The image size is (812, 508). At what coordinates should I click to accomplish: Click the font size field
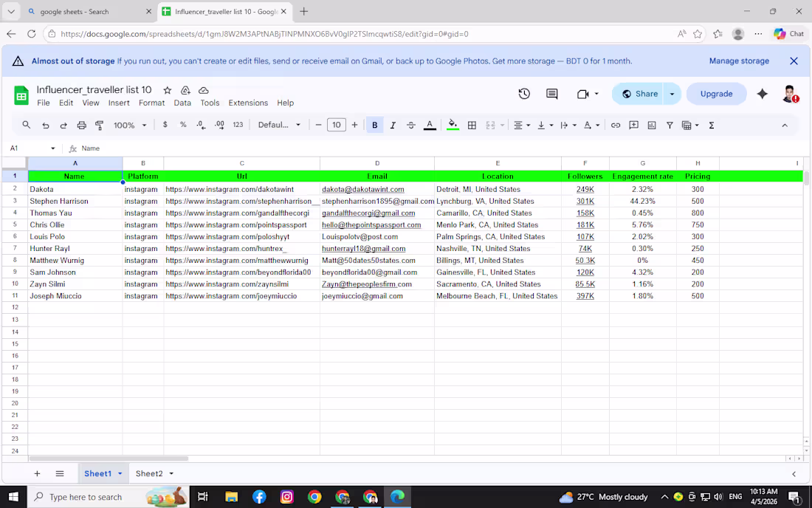tap(336, 125)
